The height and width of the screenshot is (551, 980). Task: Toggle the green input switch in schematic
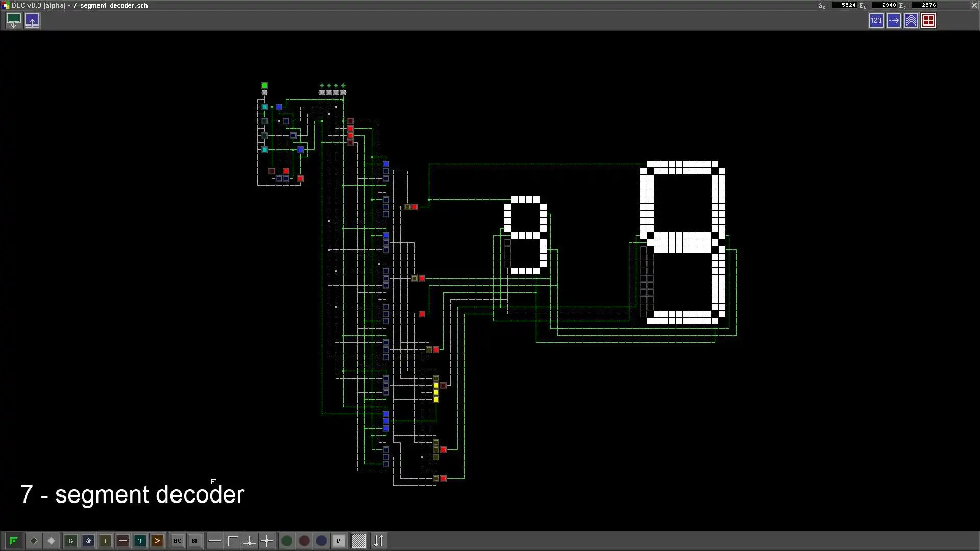[264, 86]
